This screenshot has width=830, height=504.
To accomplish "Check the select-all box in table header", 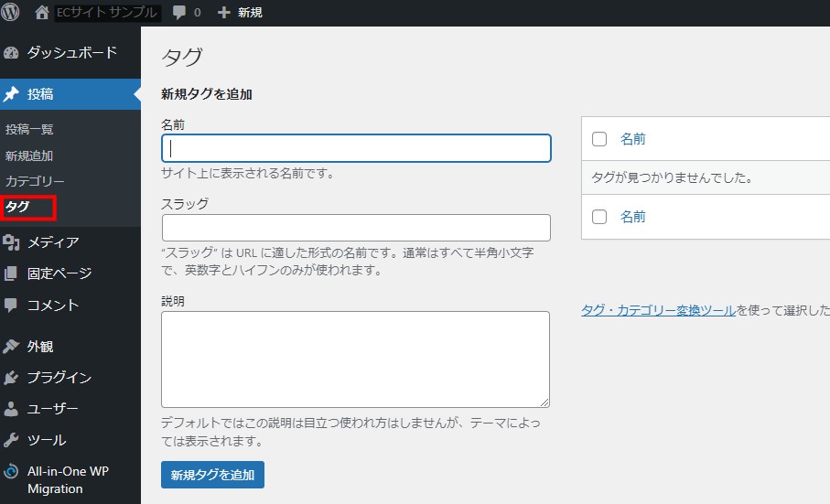I will pos(600,139).
